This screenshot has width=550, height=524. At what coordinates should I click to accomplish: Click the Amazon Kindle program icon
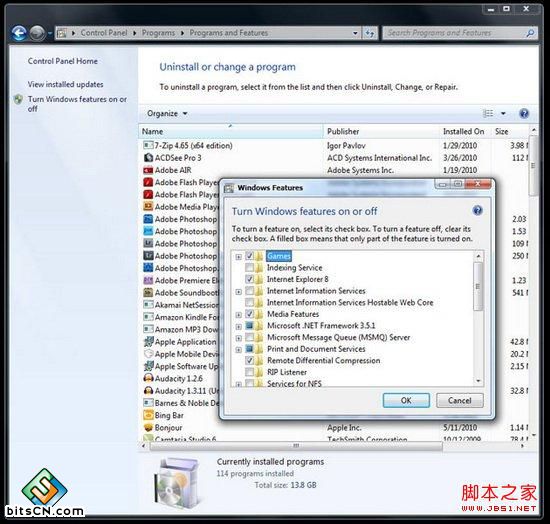[x=148, y=317]
